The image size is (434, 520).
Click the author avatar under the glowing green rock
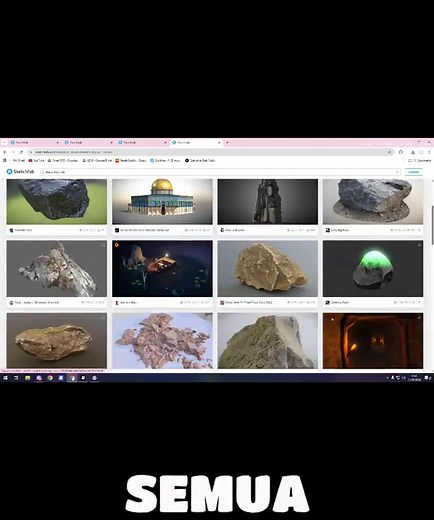pos(328,303)
